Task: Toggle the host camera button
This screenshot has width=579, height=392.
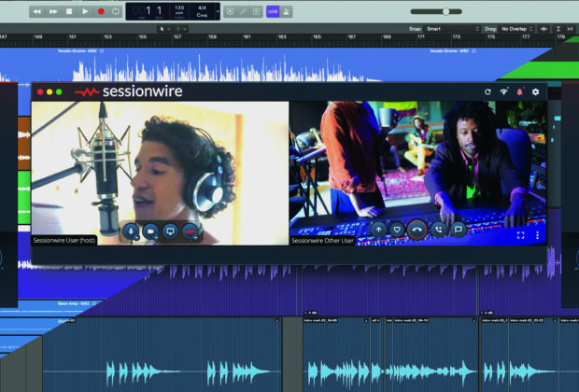Action: (x=150, y=231)
